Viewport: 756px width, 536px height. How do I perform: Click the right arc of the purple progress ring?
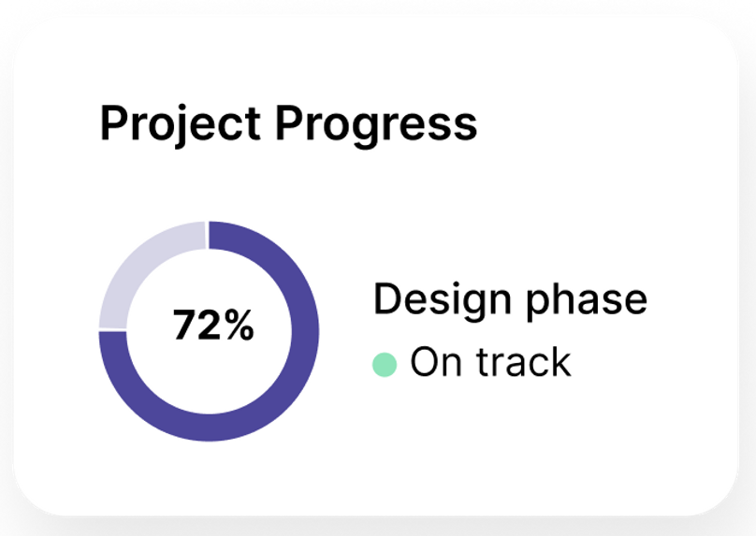(305, 331)
